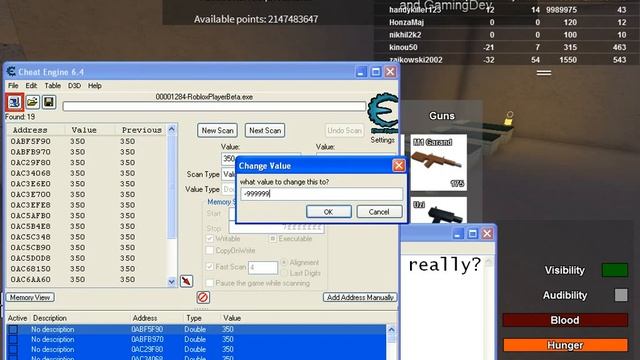Click the value input field in Change Value

click(321, 194)
